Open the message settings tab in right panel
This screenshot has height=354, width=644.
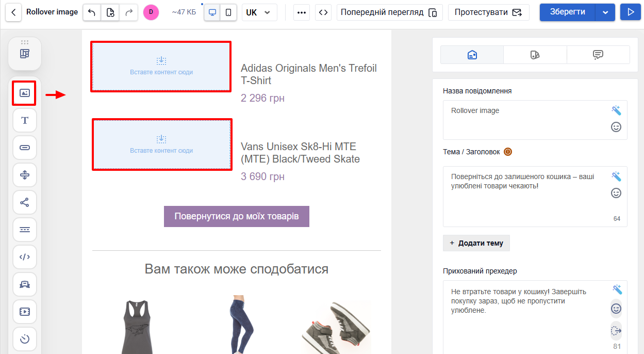pos(472,55)
